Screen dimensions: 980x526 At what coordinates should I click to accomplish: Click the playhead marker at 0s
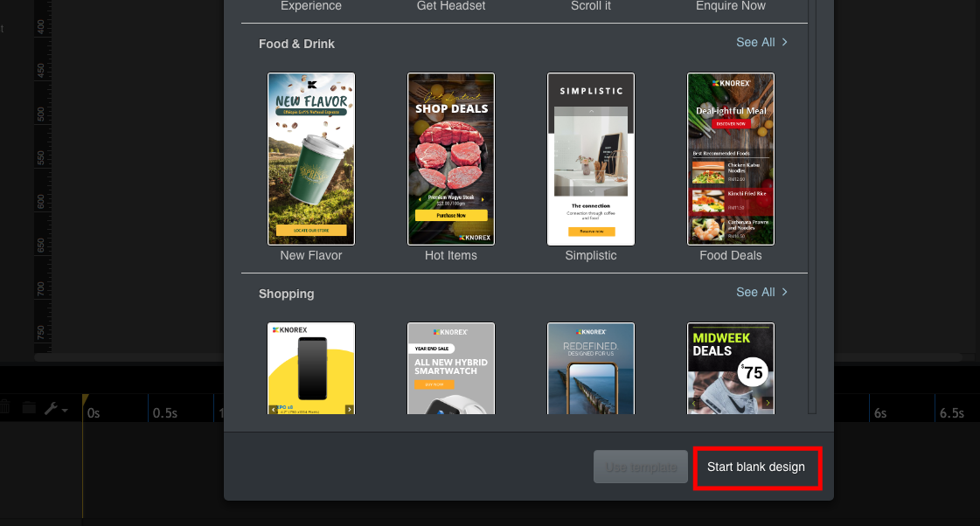click(x=84, y=400)
